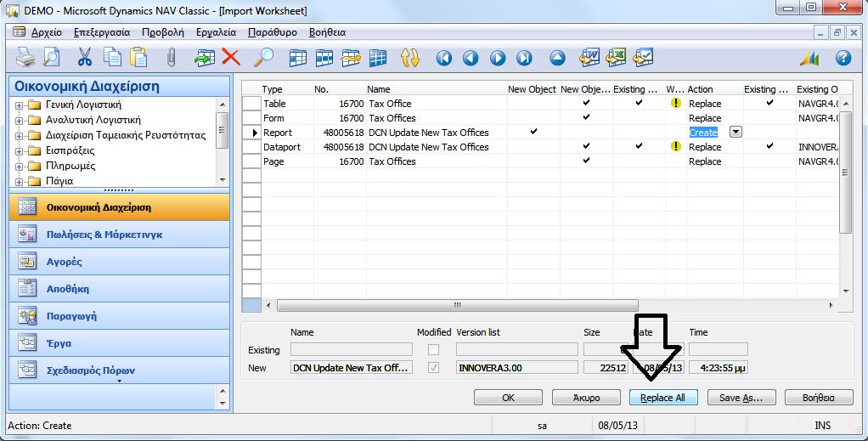Image resolution: width=868 pixels, height=441 pixels.
Task: Click the paperclip Links icon
Action: [171, 57]
